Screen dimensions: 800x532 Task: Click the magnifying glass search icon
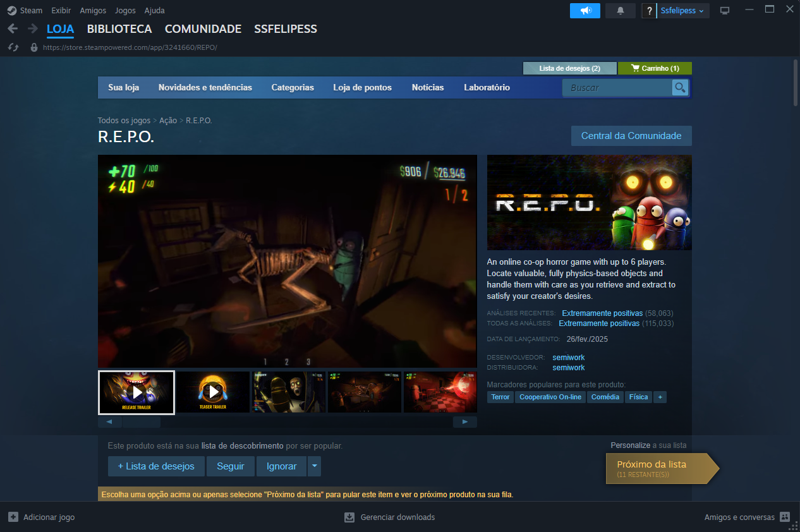(x=680, y=88)
